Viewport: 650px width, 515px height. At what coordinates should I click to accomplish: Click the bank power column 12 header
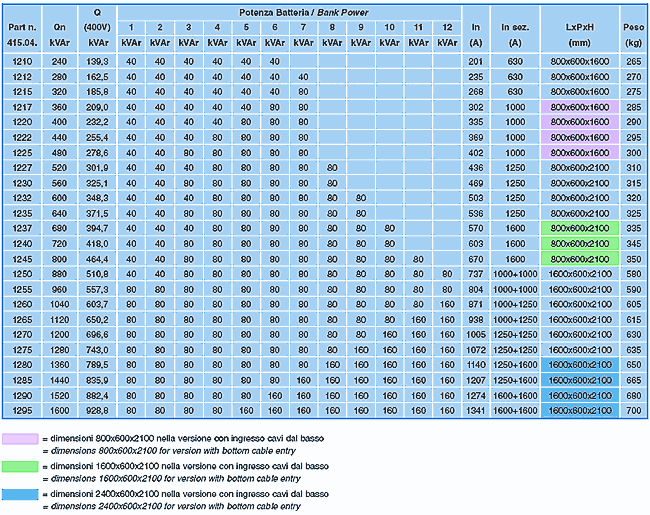coord(445,26)
